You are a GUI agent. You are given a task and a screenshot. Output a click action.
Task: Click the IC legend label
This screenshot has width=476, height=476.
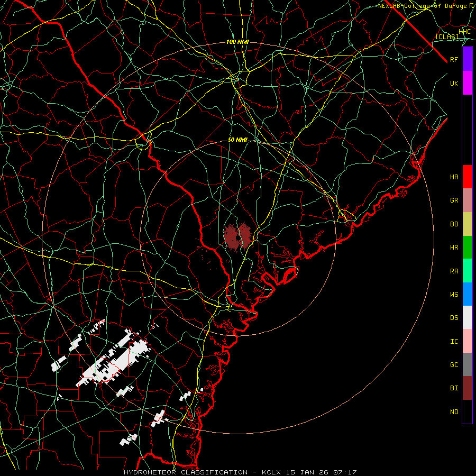tap(454, 341)
